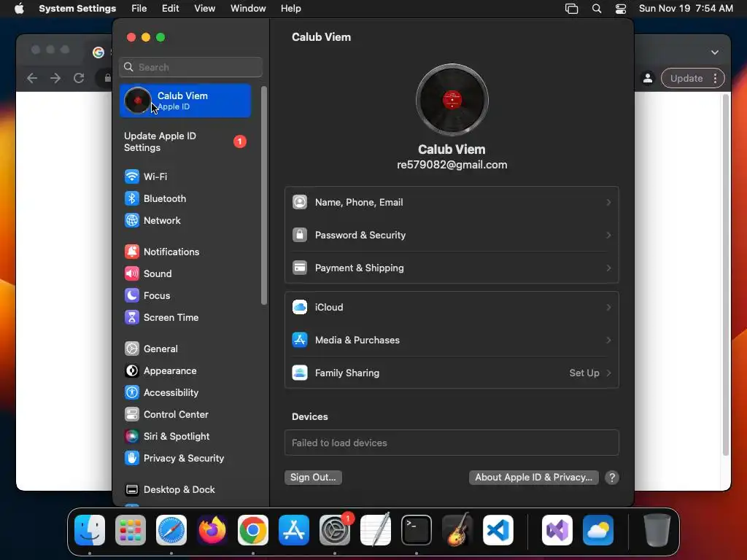Open Appearance settings
Image resolution: width=747 pixels, height=560 pixels.
(186, 371)
